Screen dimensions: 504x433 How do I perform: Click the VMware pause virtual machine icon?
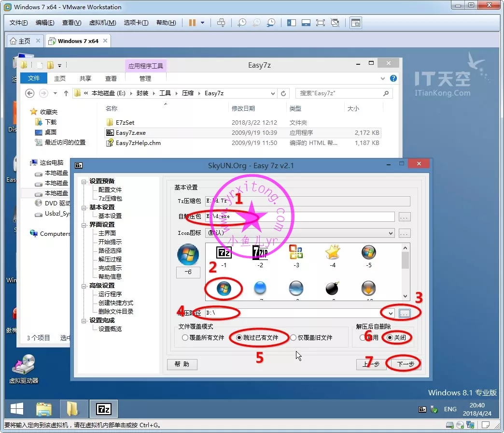[x=192, y=23]
